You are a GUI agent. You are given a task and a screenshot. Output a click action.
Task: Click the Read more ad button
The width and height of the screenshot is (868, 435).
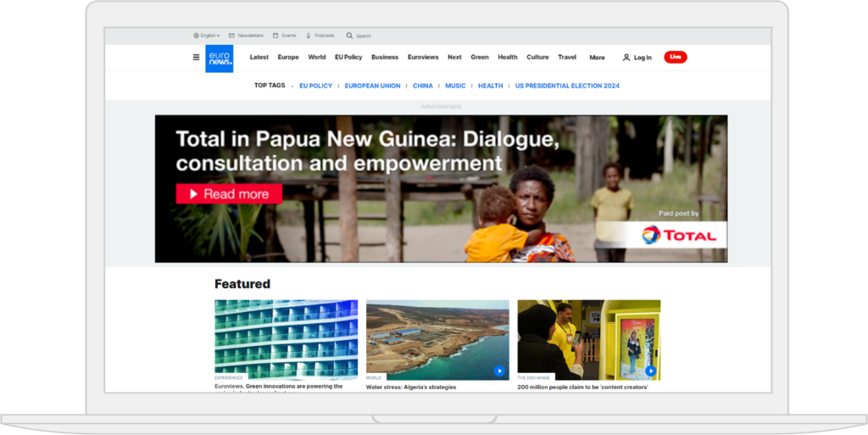(229, 194)
